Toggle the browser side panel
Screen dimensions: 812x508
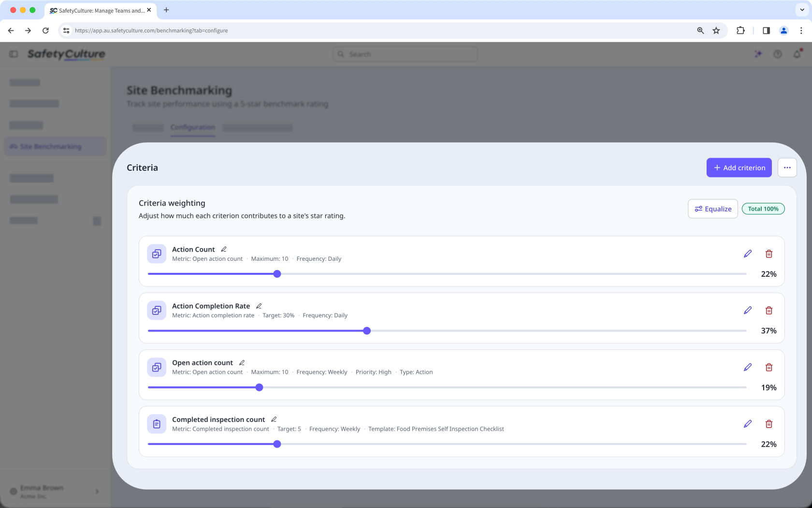766,30
